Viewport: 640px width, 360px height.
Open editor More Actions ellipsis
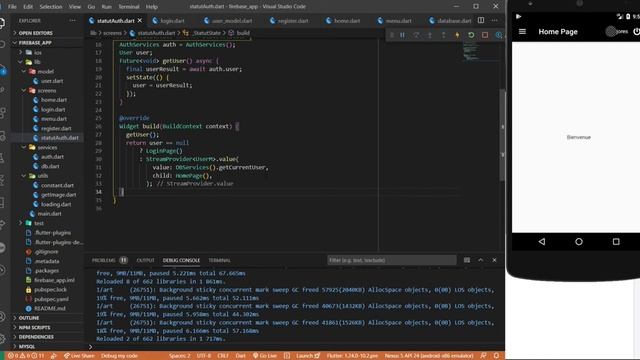[x=494, y=20]
